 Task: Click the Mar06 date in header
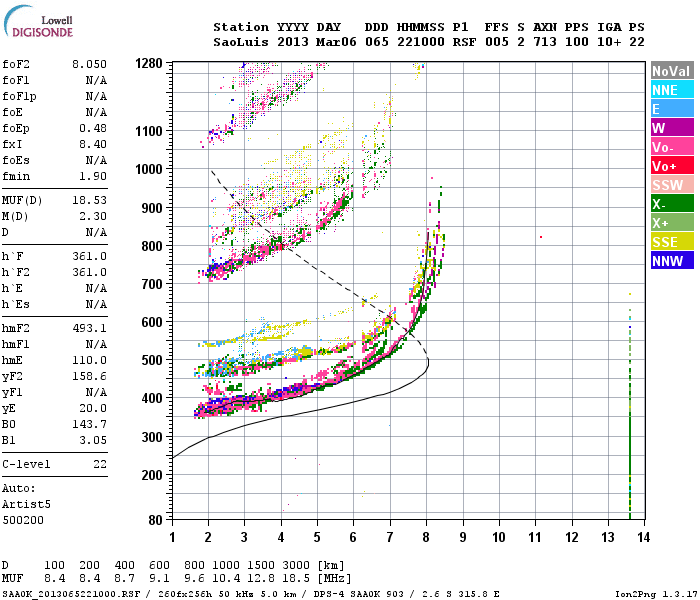pos(336,42)
